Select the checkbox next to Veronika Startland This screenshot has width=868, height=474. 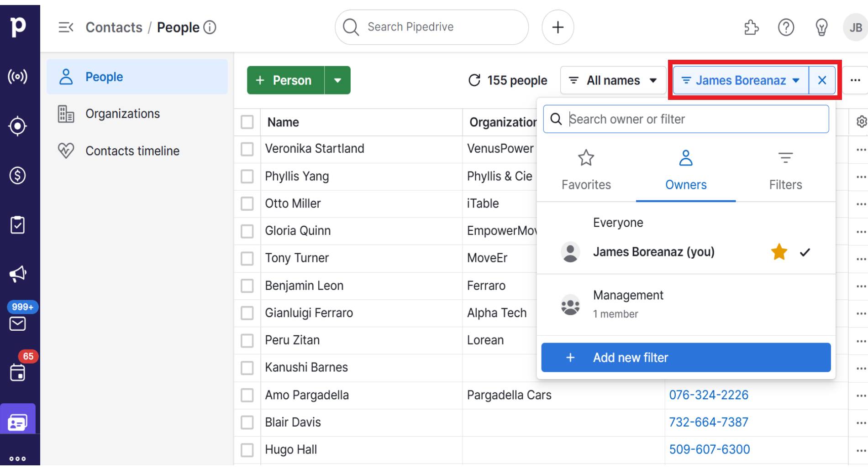pos(247,149)
